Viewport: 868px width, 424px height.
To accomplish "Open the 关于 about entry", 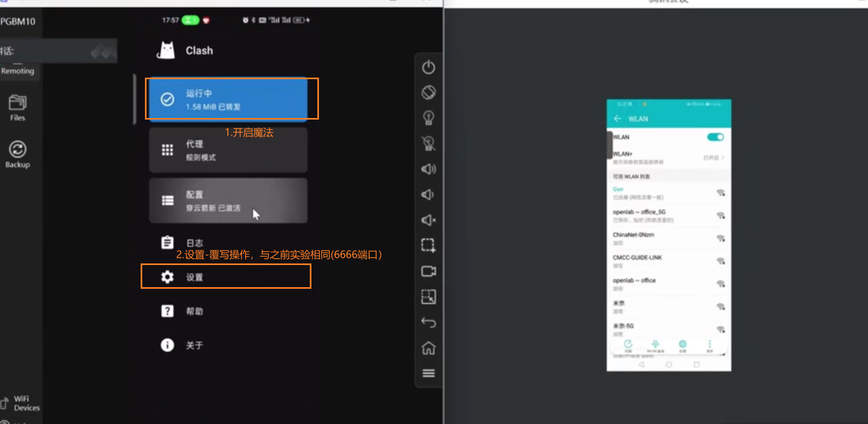I will (228, 345).
